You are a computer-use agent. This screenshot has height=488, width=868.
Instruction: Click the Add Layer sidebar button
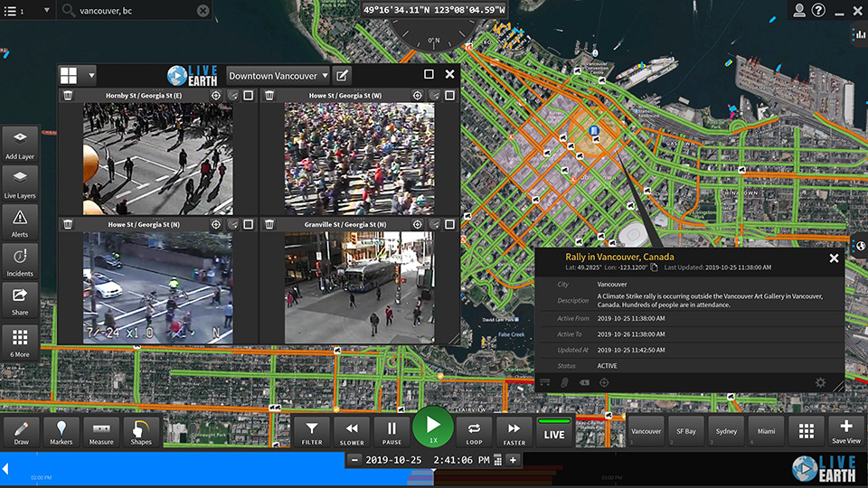tap(20, 145)
